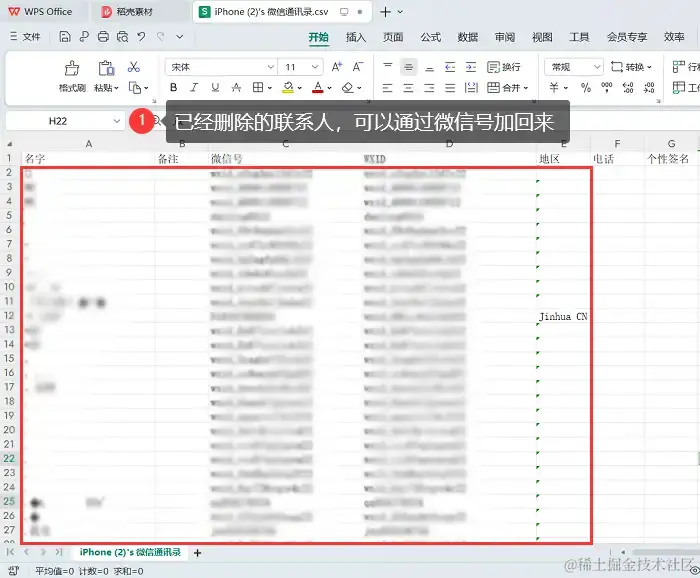
Task: Click the distributed alignment icon
Action: pyautogui.click(x=471, y=87)
